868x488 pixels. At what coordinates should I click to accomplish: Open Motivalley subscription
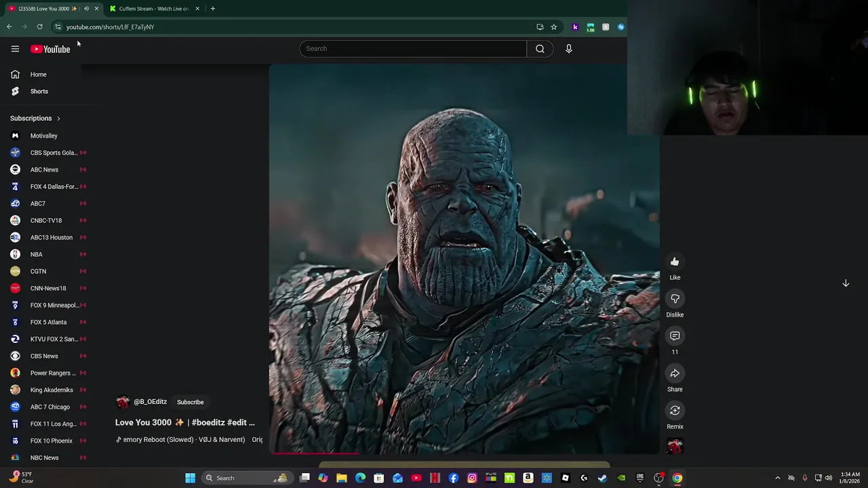click(44, 136)
